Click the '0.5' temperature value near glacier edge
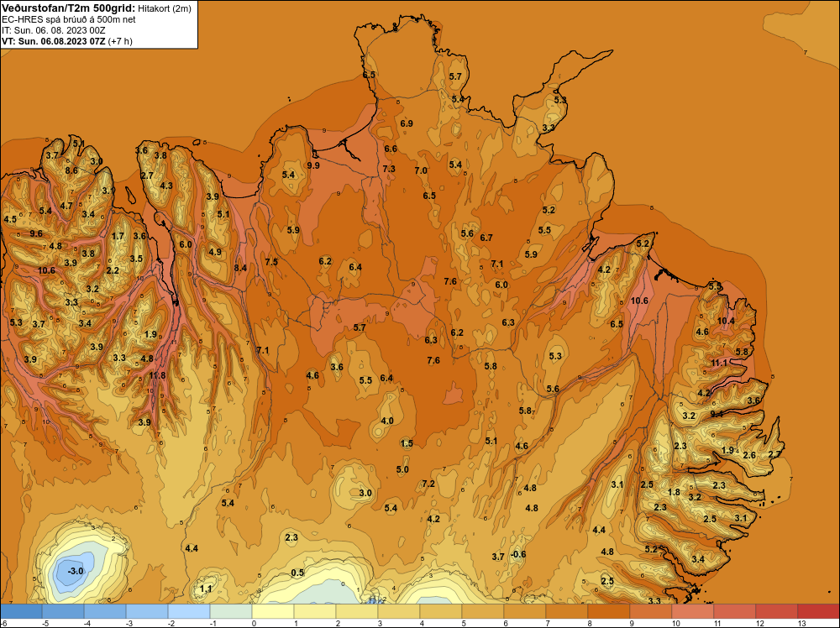Viewport: 840px width, 628px height. pyautogui.click(x=297, y=573)
